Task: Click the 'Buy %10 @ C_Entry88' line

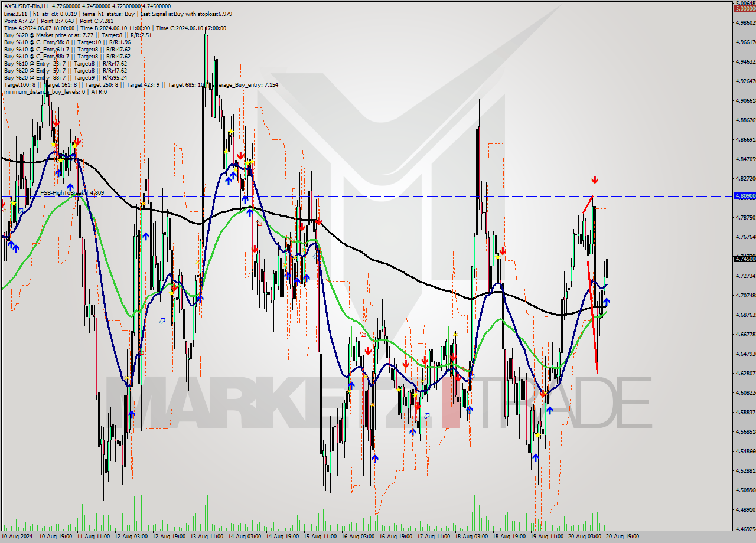Action: coord(67,57)
